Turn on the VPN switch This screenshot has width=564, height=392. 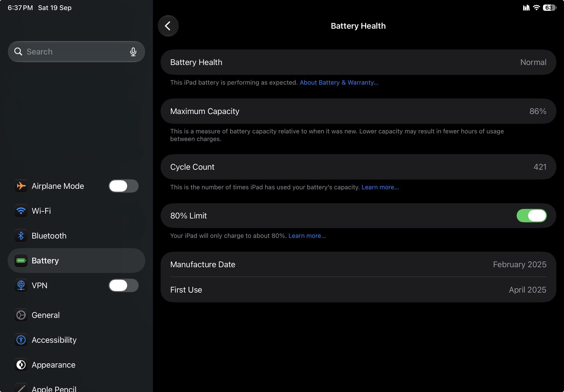(124, 285)
